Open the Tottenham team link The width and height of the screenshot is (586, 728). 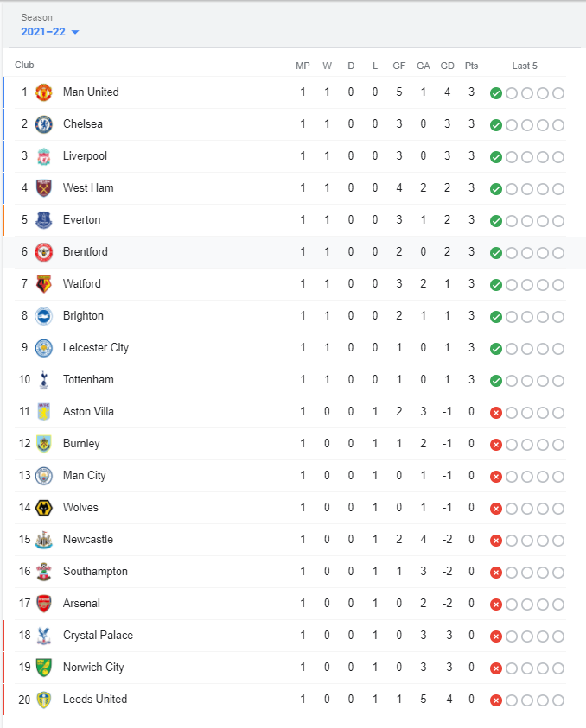tap(88, 380)
